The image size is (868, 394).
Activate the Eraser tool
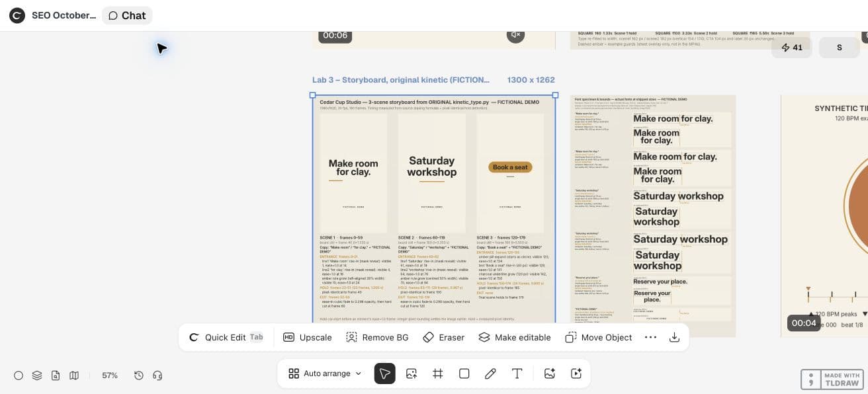pyautogui.click(x=444, y=337)
